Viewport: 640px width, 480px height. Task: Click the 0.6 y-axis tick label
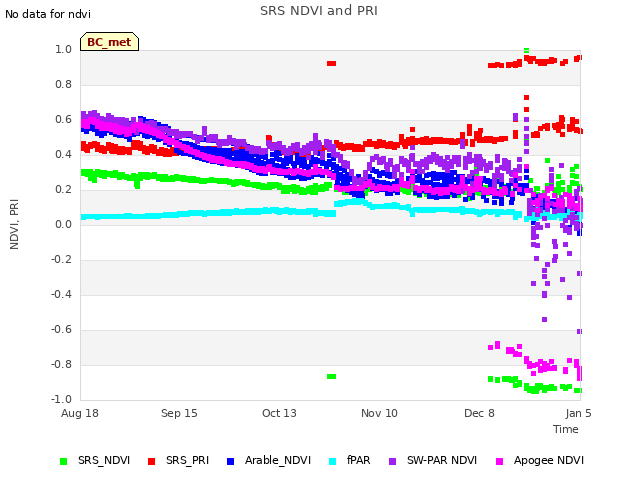[63, 119]
